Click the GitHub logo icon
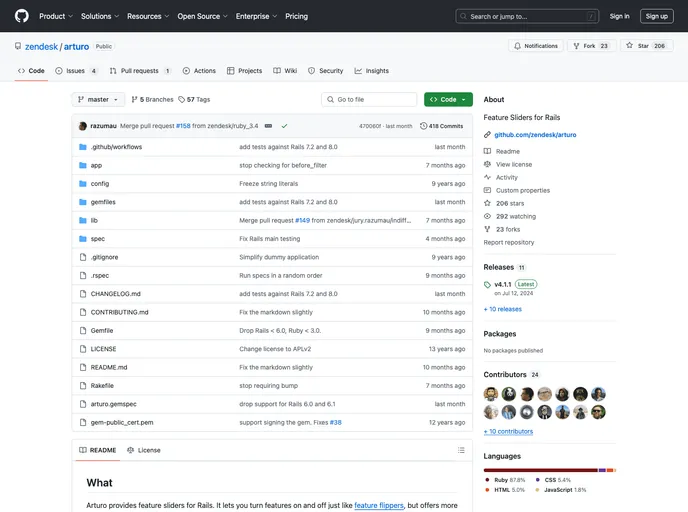 (x=22, y=16)
